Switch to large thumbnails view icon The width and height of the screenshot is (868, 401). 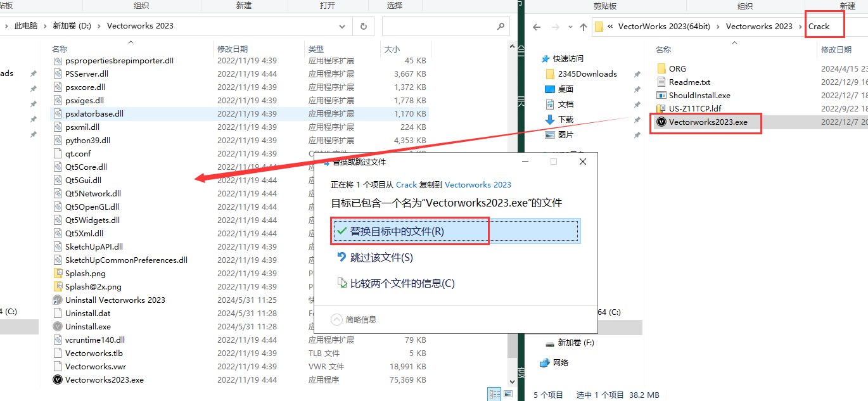507,395
